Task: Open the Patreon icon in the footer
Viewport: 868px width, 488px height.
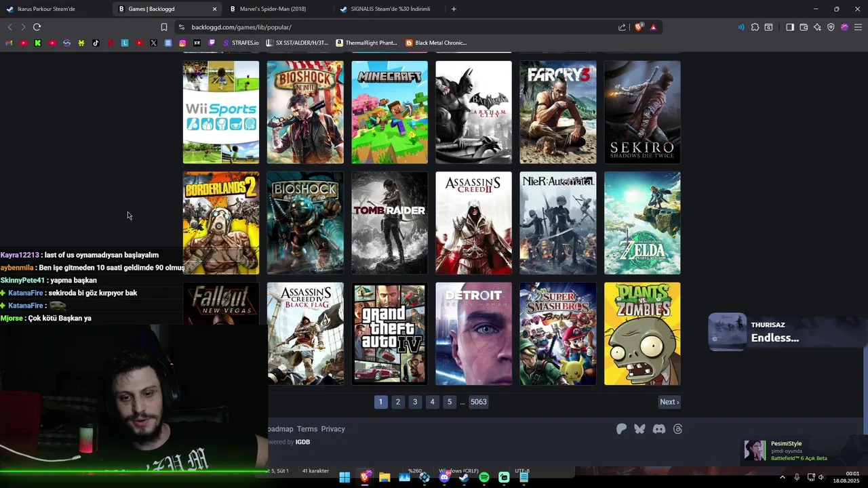Action: click(621, 429)
